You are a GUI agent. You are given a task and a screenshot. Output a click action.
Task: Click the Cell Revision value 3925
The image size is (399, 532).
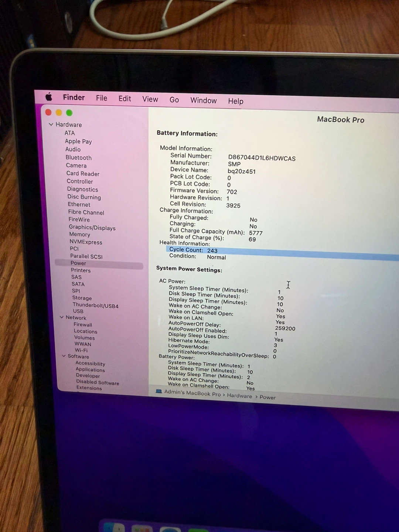[x=233, y=206]
